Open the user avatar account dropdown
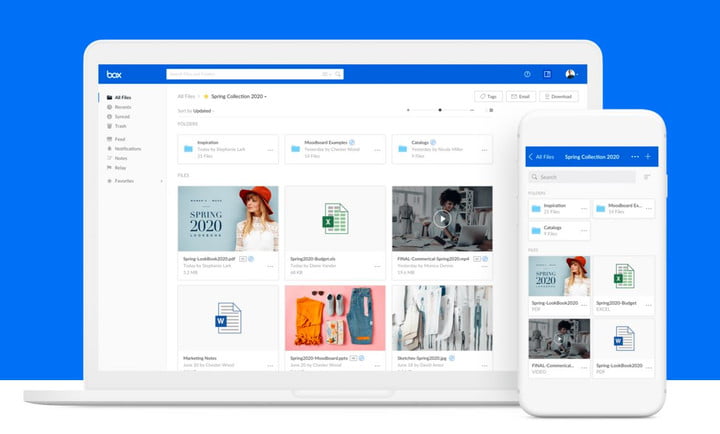720x434 pixels. 571,74
